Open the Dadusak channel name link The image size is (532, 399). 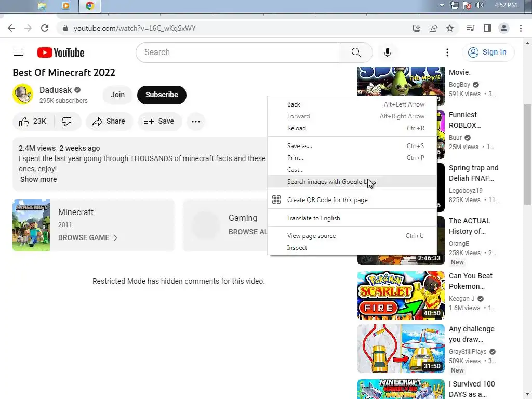point(56,90)
